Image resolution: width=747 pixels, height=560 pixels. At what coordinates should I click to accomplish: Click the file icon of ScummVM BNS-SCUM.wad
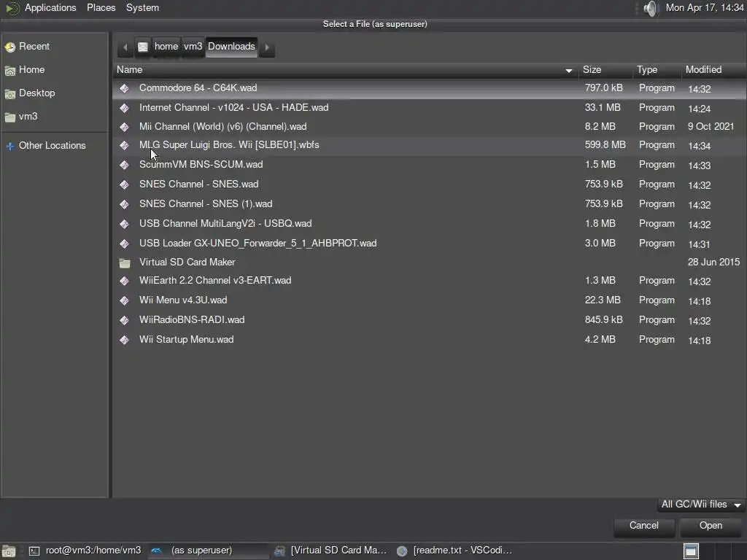tap(124, 165)
